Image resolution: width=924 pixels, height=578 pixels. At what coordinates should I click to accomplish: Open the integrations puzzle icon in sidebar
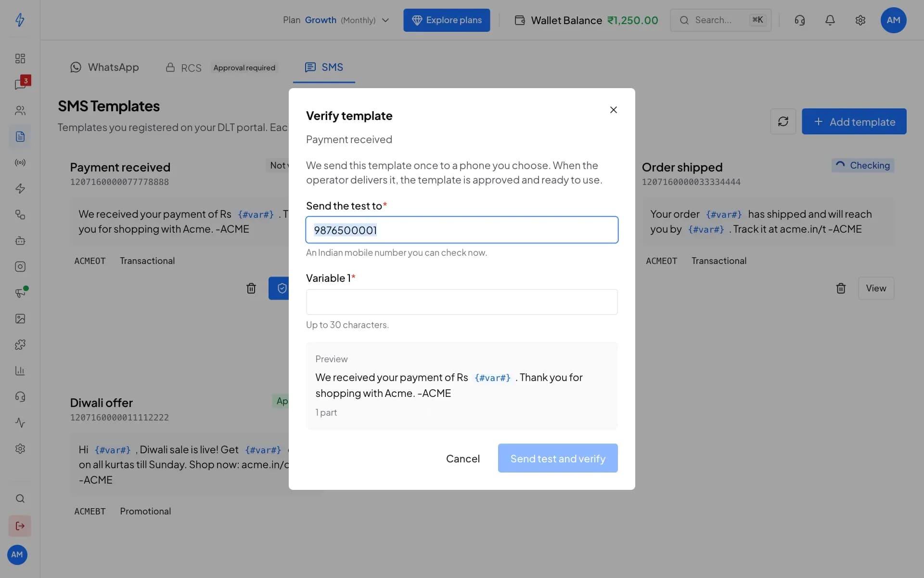(20, 344)
